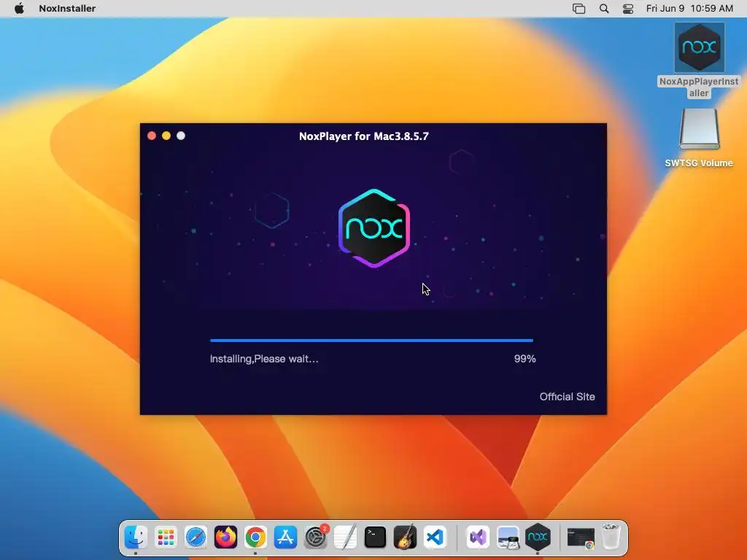Open Launchpad from the dock
This screenshot has height=560, width=747.
coord(166,537)
